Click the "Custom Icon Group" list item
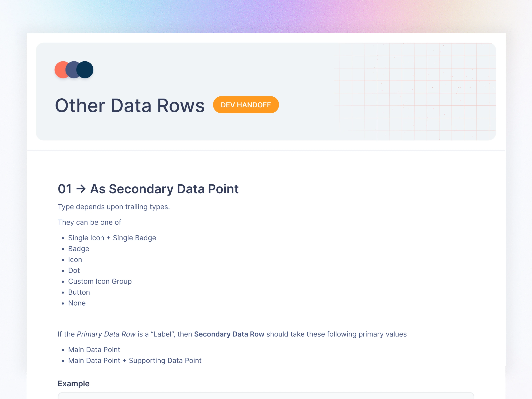Screen dimensions: 532x399 100,281
